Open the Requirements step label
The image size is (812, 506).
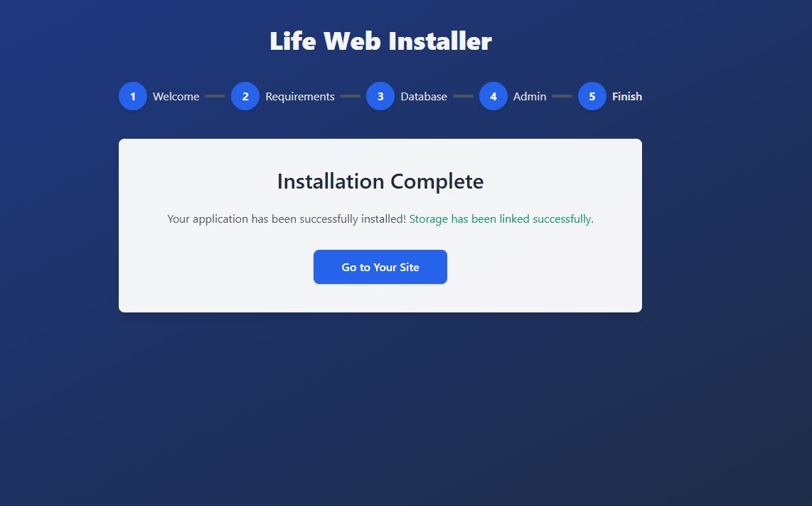pyautogui.click(x=300, y=97)
